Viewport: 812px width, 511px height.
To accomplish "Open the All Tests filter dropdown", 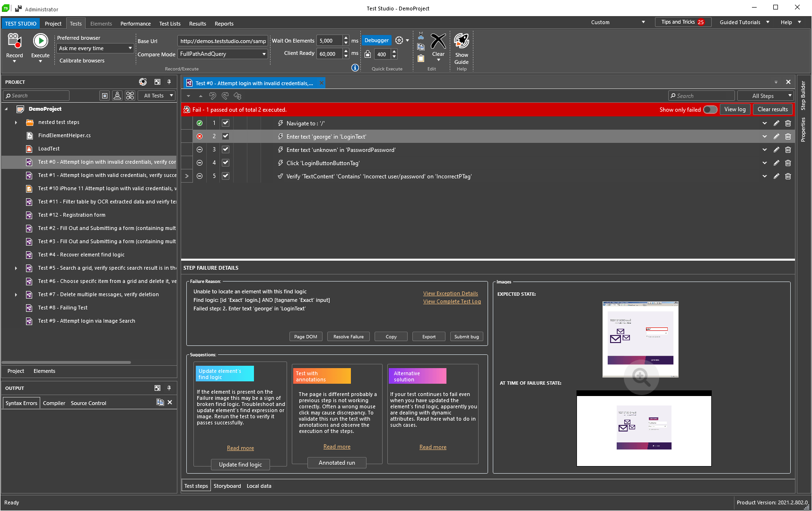I will (x=157, y=96).
